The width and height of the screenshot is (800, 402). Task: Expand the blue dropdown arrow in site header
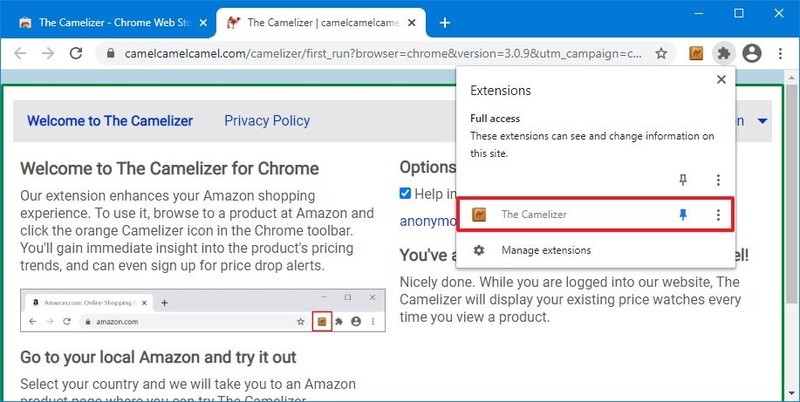[x=763, y=121]
